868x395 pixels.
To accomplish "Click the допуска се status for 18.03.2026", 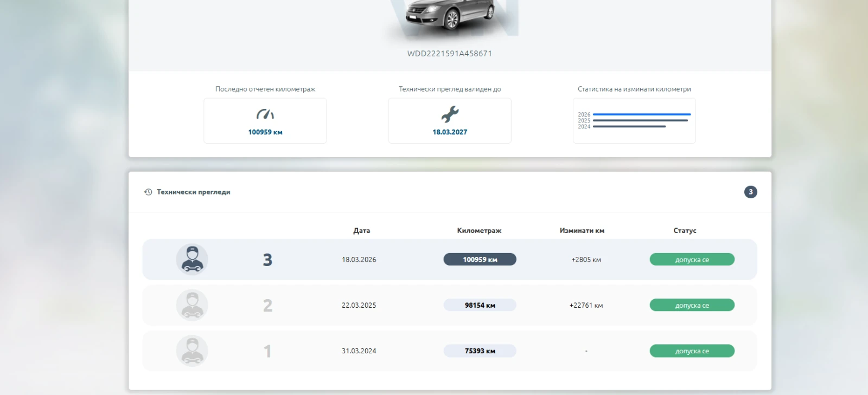I will 692,260.
